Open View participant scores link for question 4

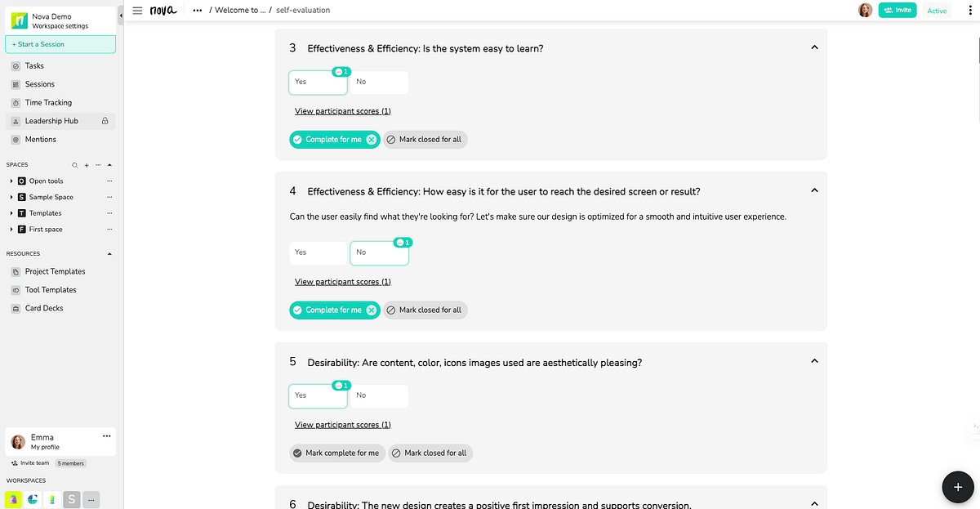[343, 282]
